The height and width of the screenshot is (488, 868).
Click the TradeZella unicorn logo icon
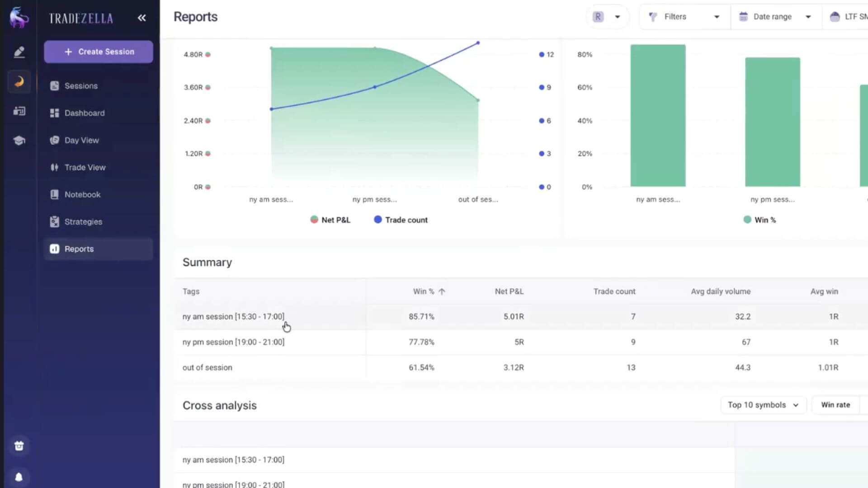19,17
